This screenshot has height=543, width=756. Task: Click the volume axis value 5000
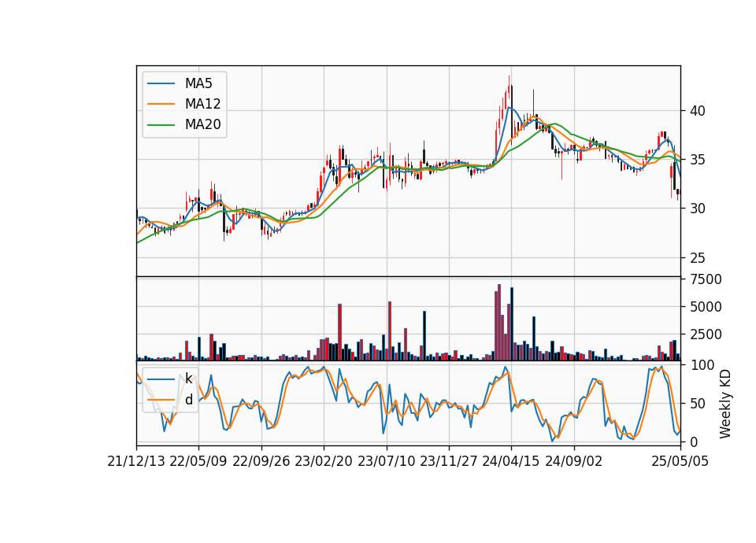(706, 307)
